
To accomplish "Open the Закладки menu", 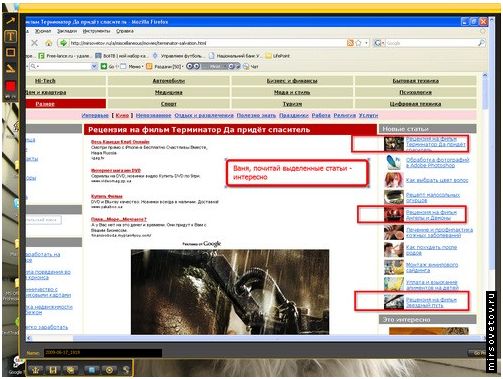I will coord(67,31).
